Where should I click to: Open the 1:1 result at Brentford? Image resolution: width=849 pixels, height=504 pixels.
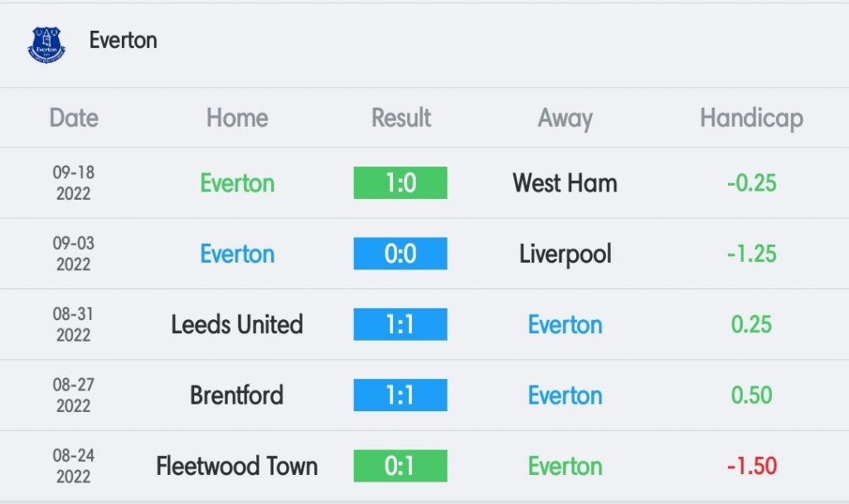click(400, 395)
